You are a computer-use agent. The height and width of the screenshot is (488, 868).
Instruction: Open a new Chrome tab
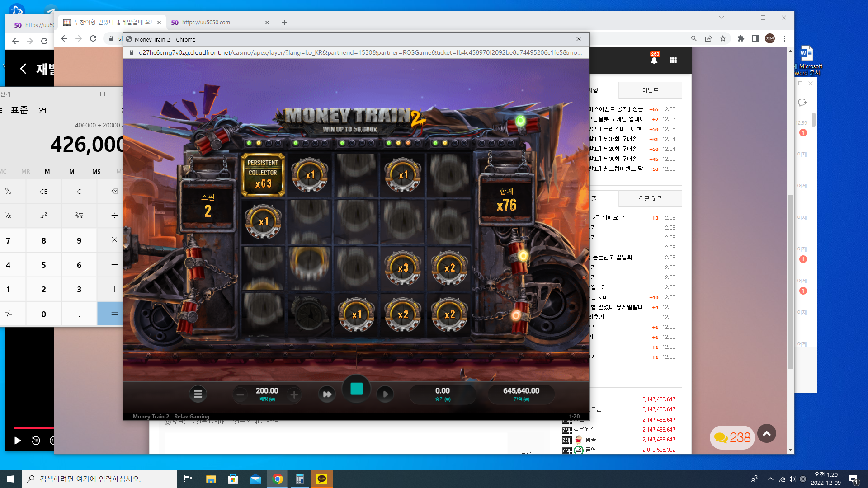[284, 23]
